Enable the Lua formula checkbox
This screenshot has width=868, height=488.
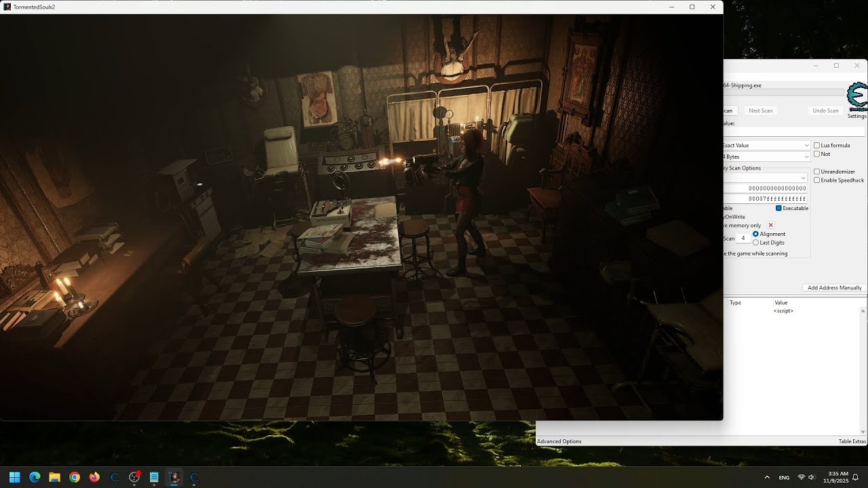coord(816,146)
